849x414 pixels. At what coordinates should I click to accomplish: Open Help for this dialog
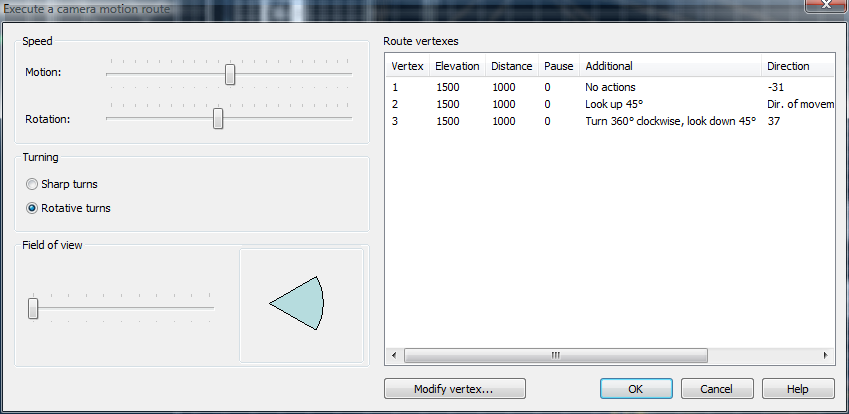[x=797, y=388]
